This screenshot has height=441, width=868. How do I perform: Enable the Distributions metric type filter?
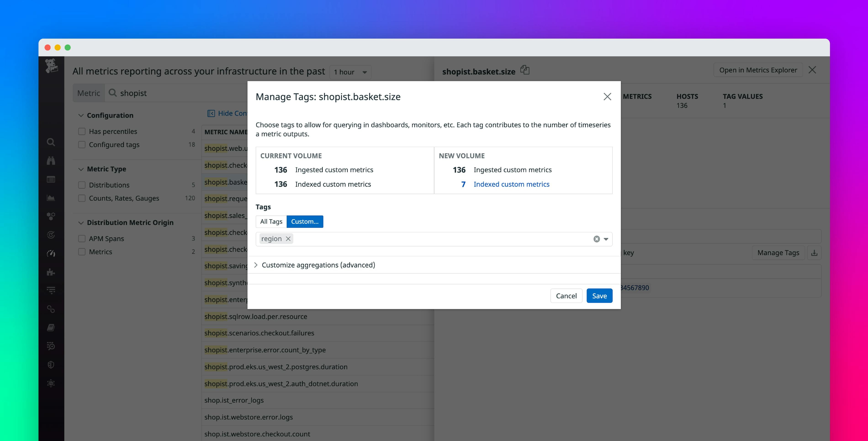[82, 185]
